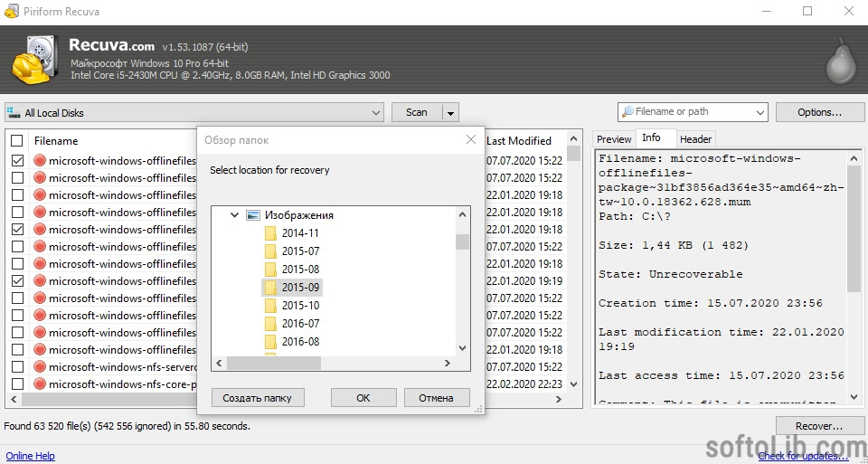Viewport: 868px width, 464px height.
Task: Click the title bar Recuva application icon
Action: pyautogui.click(x=11, y=11)
